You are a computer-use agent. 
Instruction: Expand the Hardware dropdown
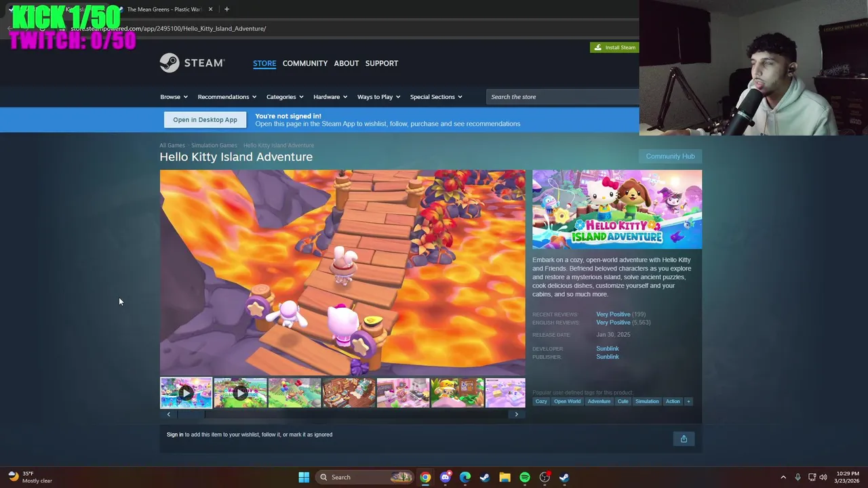tap(330, 97)
